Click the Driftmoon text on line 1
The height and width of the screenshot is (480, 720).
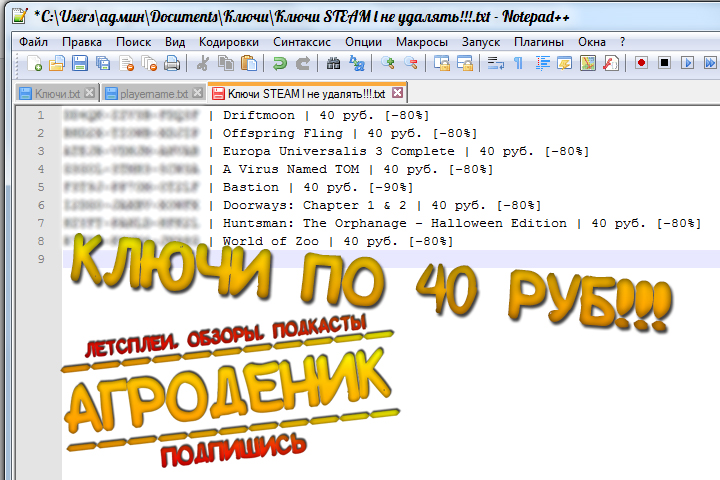(x=259, y=115)
